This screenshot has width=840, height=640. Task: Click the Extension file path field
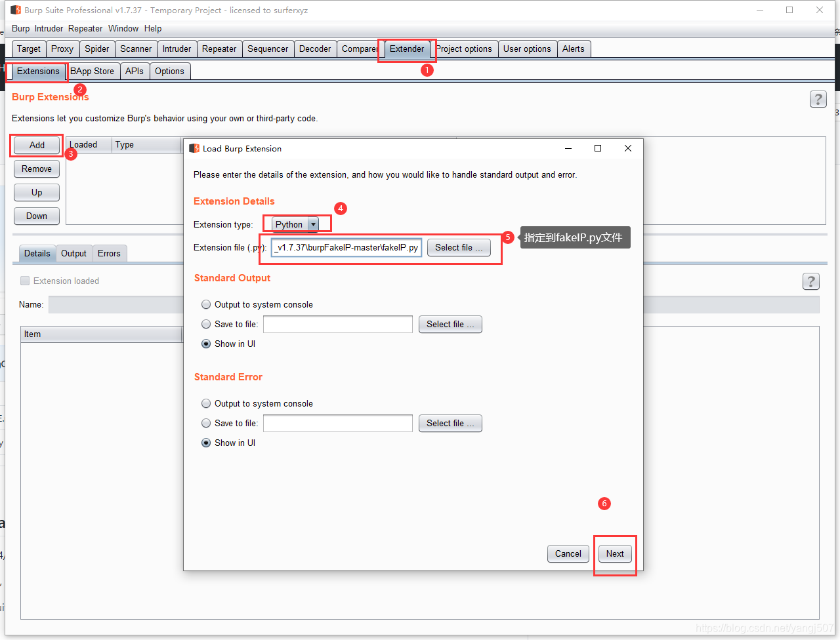click(x=346, y=247)
